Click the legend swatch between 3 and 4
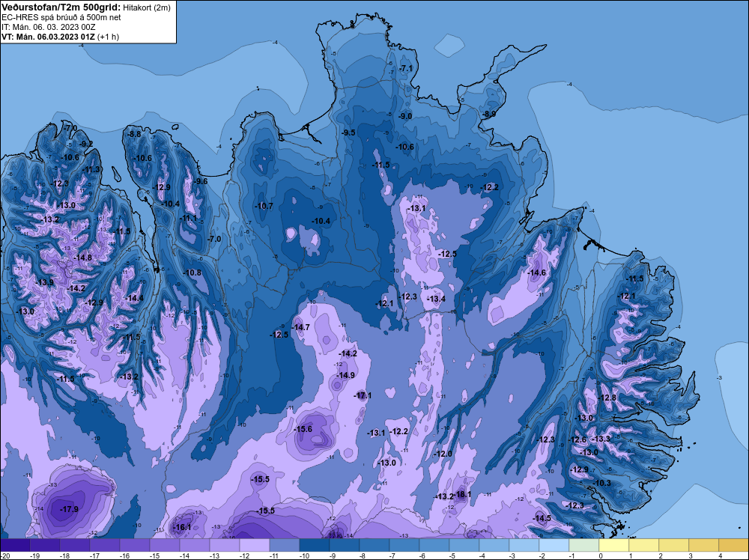Viewport: 749px width, 560px height. click(704, 545)
